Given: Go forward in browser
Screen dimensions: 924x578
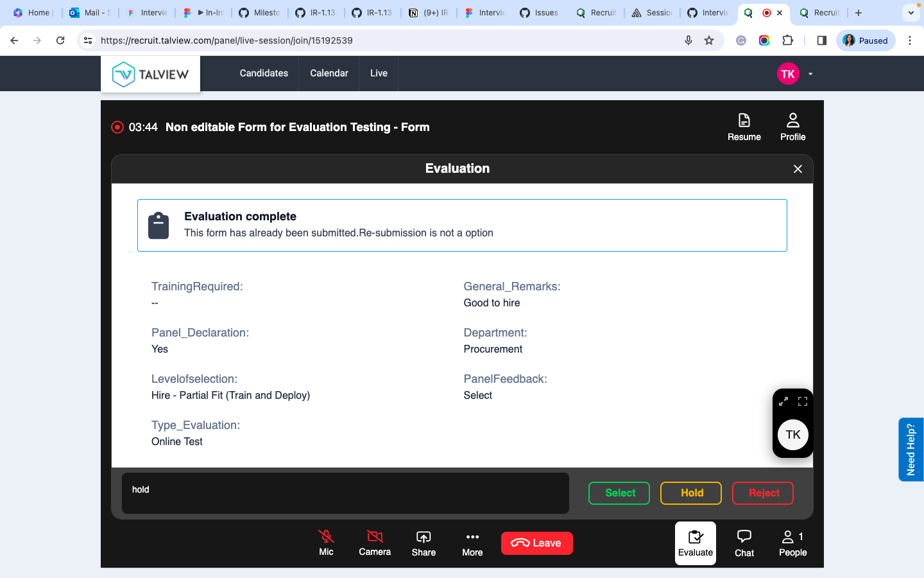Looking at the screenshot, I should 37,40.
